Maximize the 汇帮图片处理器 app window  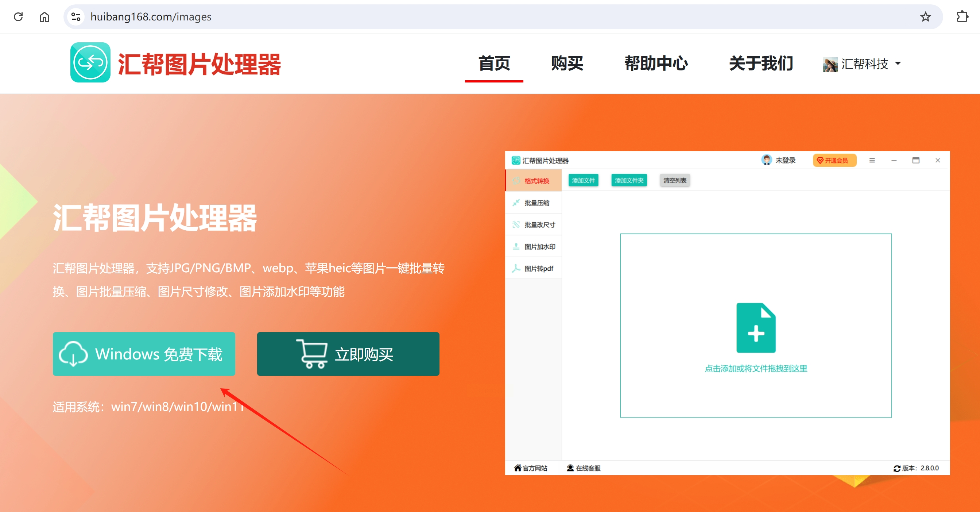coord(916,160)
